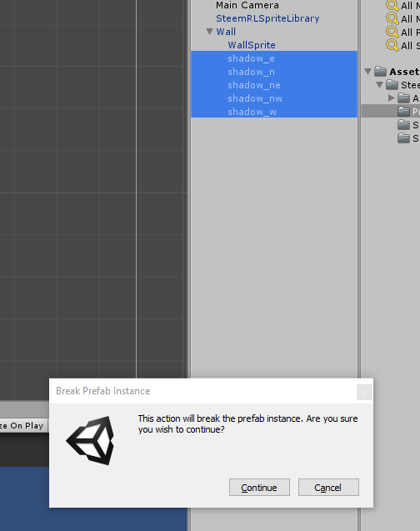Click the search icon of 'All P' favorite
This screenshot has height=531, width=420.
click(x=392, y=32)
